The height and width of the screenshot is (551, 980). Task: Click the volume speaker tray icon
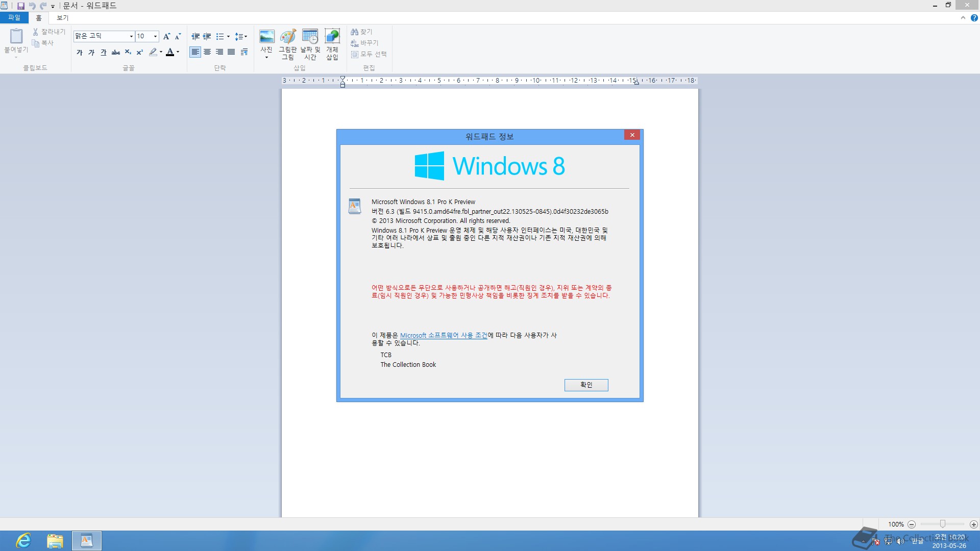point(900,541)
